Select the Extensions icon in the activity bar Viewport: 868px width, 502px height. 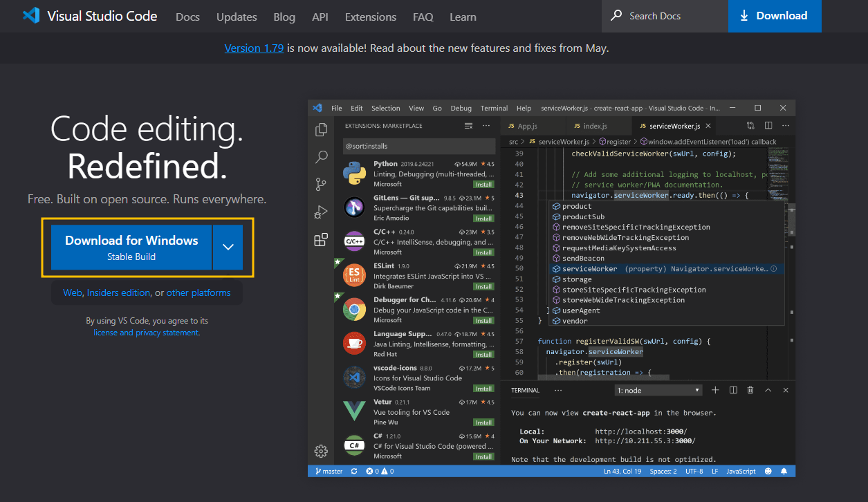pyautogui.click(x=321, y=239)
